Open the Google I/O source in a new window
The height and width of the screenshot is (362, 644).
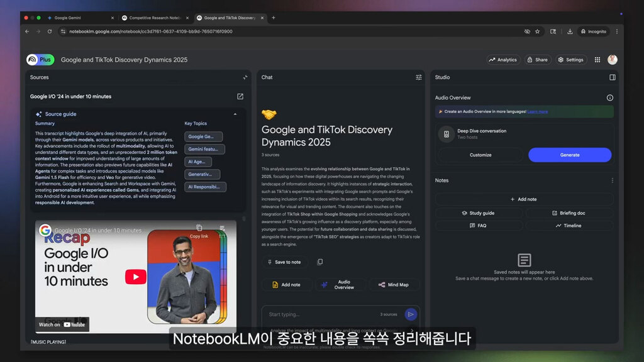240,96
